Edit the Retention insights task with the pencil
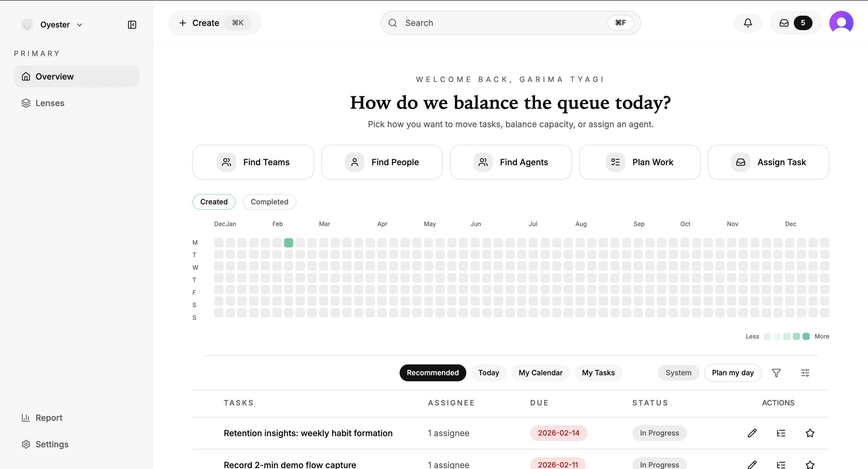Screen dimensions: 868x469 (752, 433)
